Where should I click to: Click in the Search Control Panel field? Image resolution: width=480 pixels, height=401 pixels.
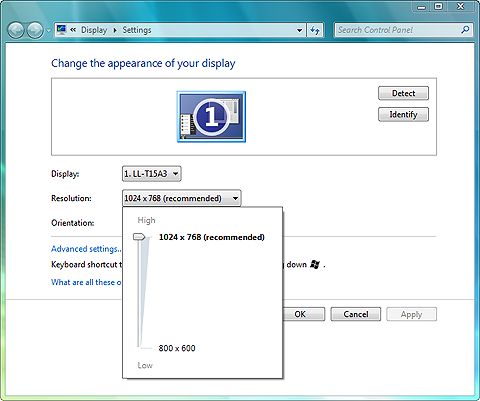point(398,30)
